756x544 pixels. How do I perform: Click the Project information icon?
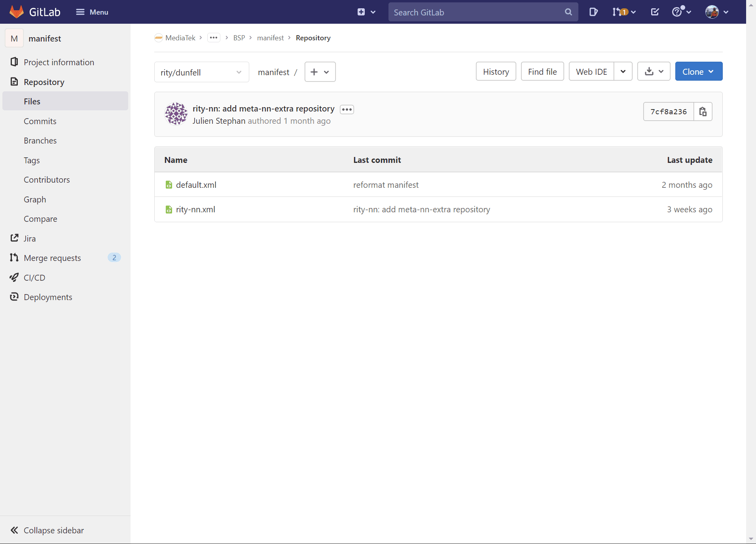click(x=14, y=62)
